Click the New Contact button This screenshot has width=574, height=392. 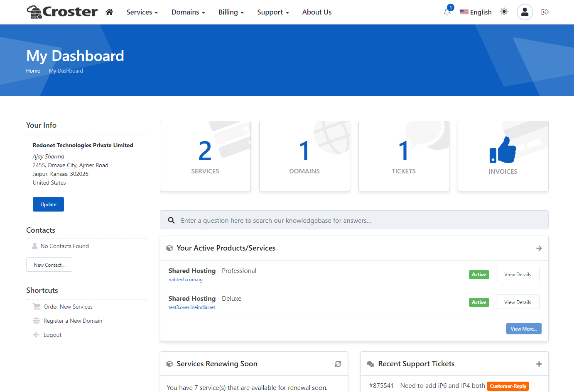(x=49, y=264)
